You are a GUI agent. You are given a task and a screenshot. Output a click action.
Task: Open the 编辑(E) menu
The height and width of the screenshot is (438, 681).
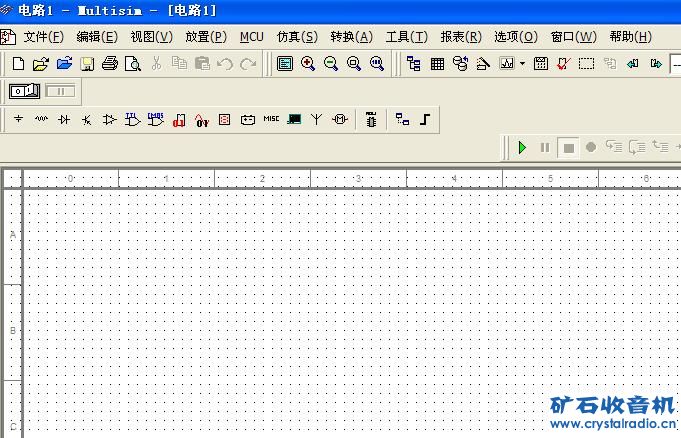(x=97, y=37)
